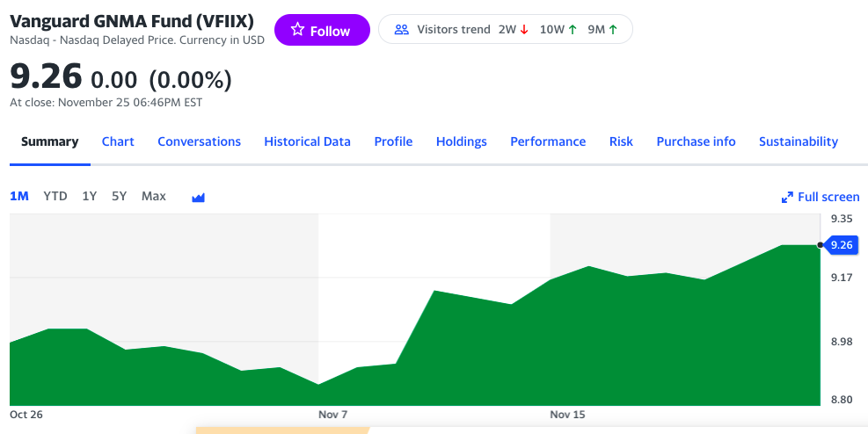The width and height of the screenshot is (868, 434).
Task: Click the Oct 26 axis label
Action: pyautogui.click(x=26, y=415)
